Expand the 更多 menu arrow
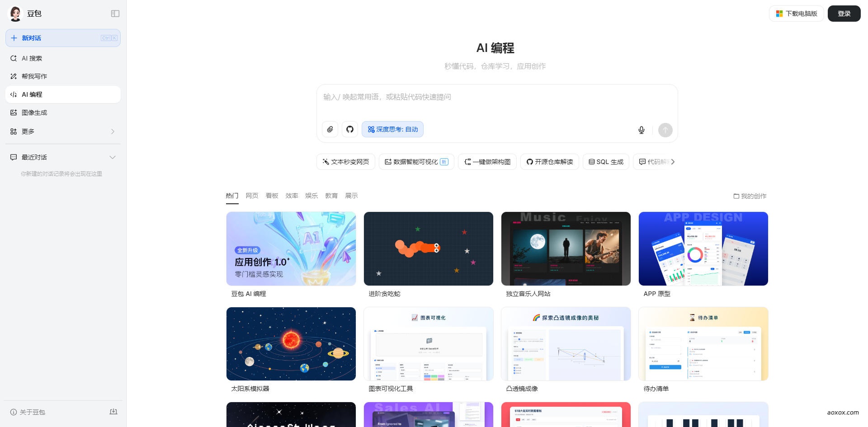This screenshot has height=427, width=868. (113, 131)
